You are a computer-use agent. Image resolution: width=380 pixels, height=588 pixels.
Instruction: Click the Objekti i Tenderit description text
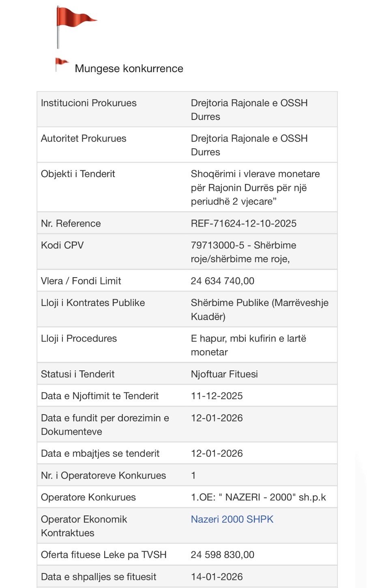click(255, 188)
